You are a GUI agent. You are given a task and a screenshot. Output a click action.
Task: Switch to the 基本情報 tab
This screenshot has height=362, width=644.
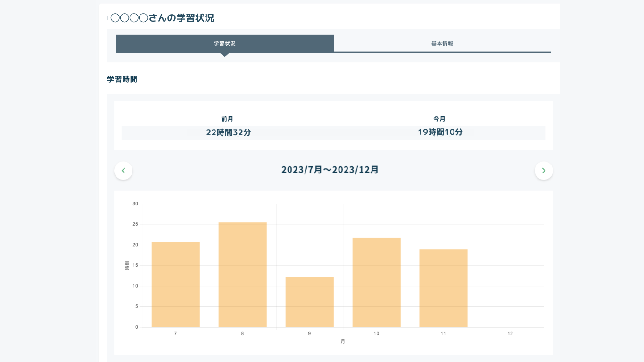coord(442,43)
